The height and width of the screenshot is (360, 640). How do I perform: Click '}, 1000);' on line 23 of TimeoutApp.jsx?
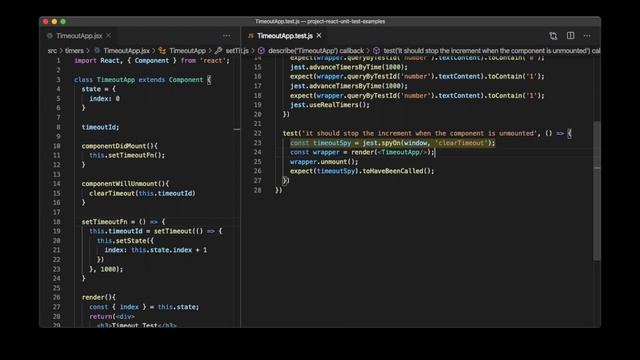(x=106, y=269)
